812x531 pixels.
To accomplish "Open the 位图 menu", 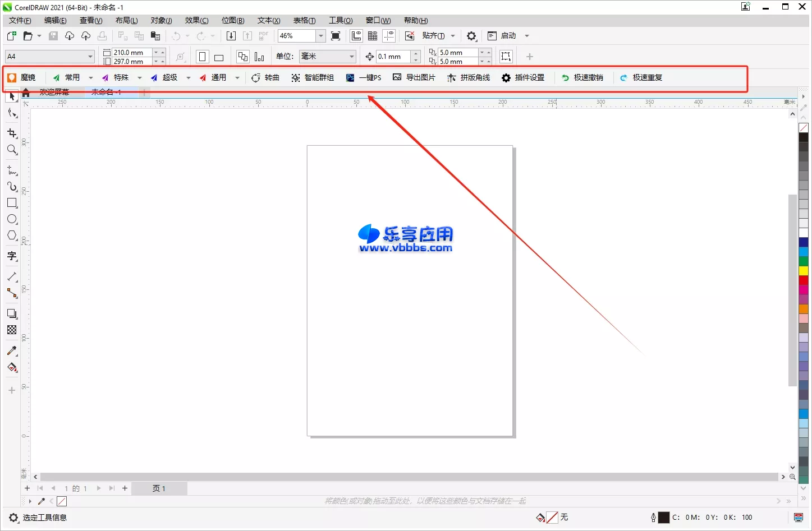I will pyautogui.click(x=233, y=20).
